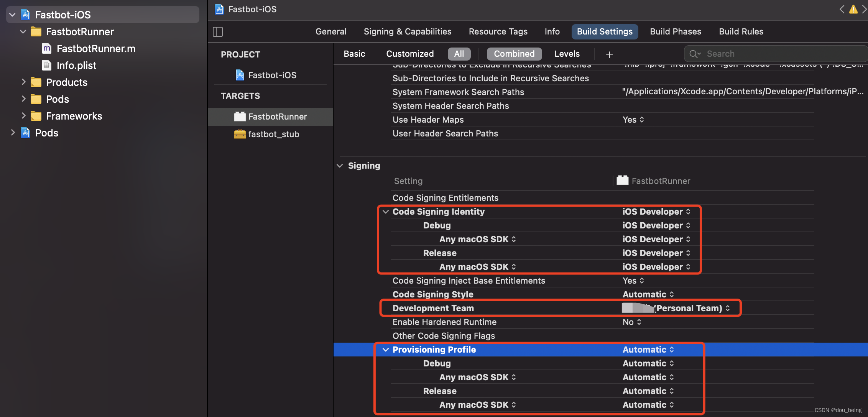Select the Build Settings tab

click(605, 32)
